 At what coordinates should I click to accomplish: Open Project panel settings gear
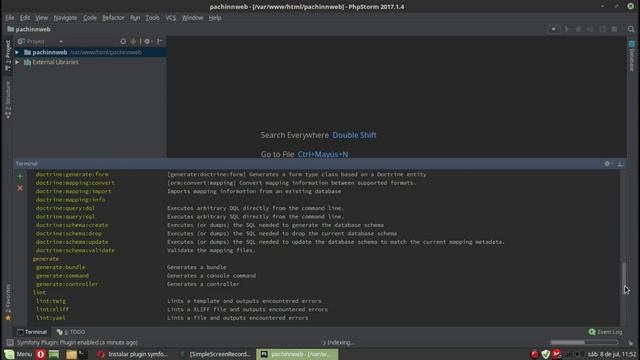pos(148,41)
